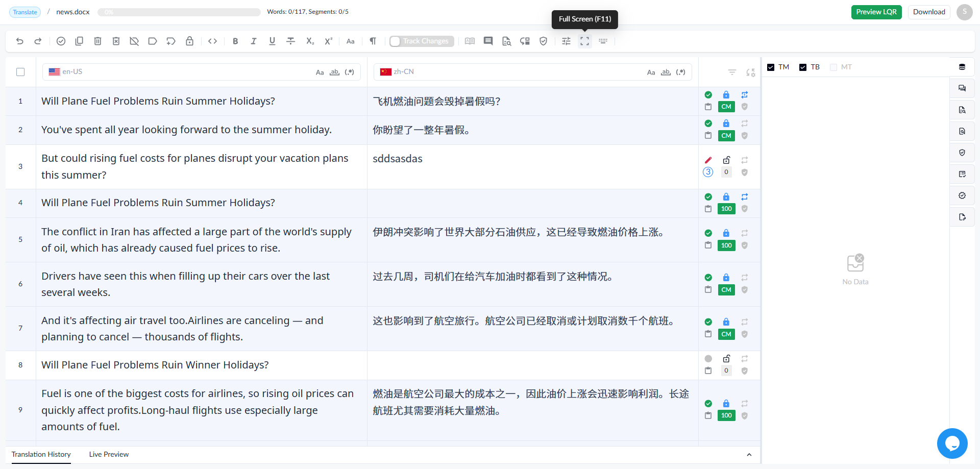This screenshot has height=469, width=980.
Task: Click the insert tag code icon
Action: click(x=213, y=41)
